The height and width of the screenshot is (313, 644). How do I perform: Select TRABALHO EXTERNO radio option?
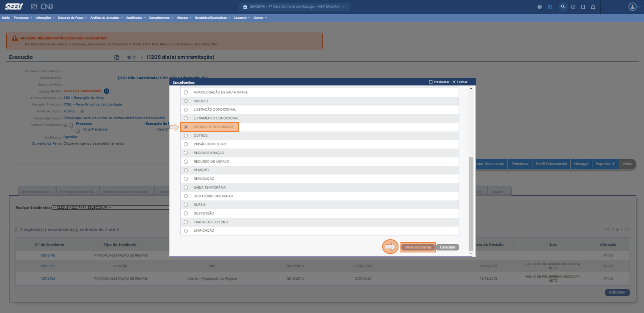[186, 222]
